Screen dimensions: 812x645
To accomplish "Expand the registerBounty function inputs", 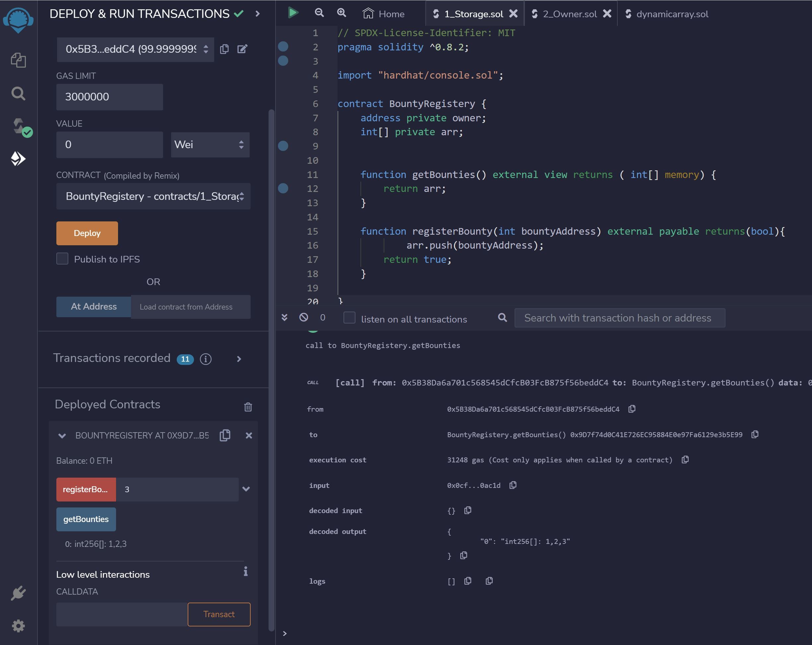I will [x=246, y=489].
